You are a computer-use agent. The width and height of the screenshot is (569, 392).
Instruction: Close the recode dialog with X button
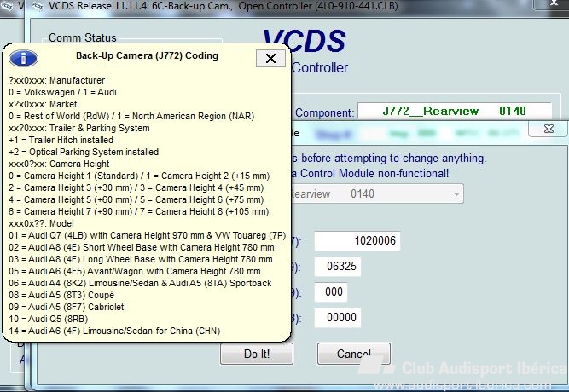pyautogui.click(x=549, y=129)
